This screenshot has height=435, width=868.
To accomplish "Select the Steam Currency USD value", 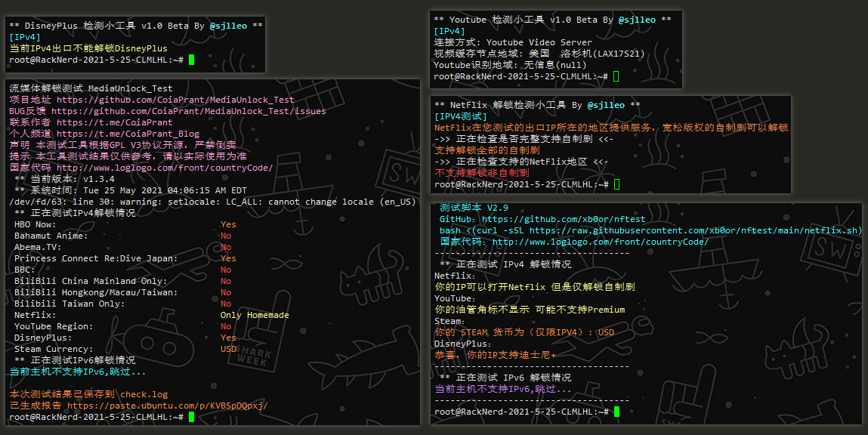I will [x=228, y=349].
